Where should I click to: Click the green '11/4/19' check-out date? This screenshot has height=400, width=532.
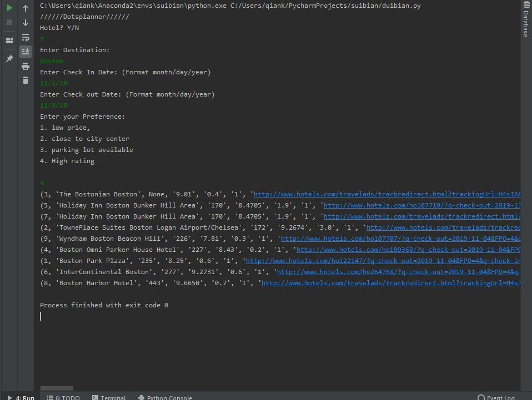pos(54,105)
